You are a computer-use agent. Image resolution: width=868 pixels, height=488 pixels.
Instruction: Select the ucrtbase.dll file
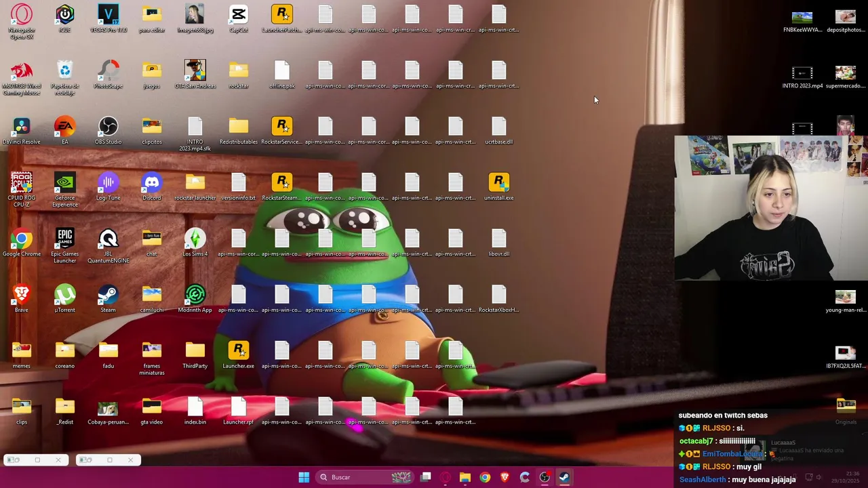click(x=499, y=131)
